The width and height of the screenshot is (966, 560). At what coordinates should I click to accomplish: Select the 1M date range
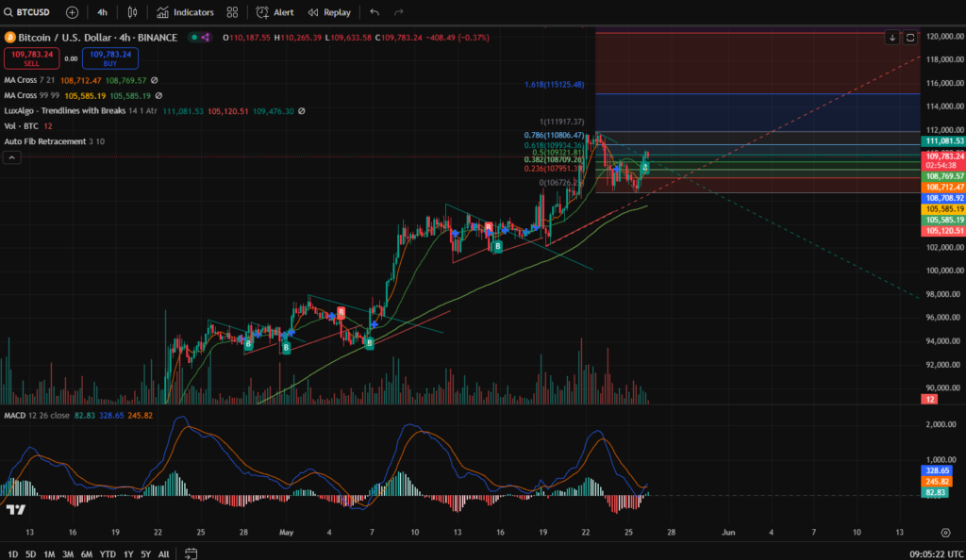[x=49, y=553]
